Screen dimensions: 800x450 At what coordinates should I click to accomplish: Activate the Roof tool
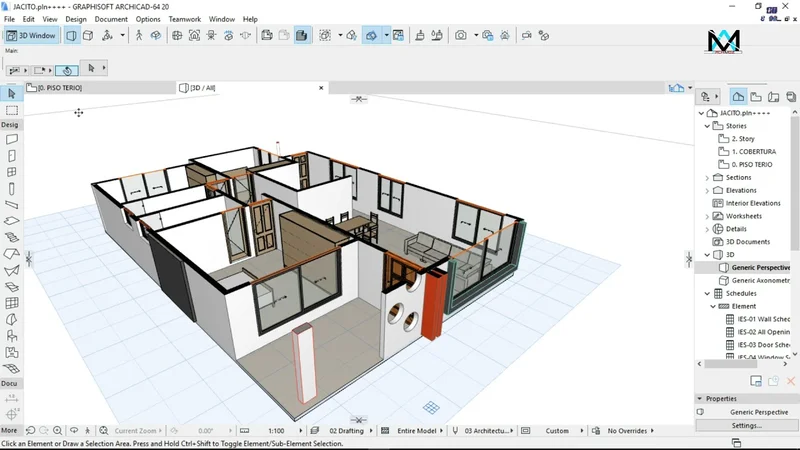pyautogui.click(x=12, y=254)
